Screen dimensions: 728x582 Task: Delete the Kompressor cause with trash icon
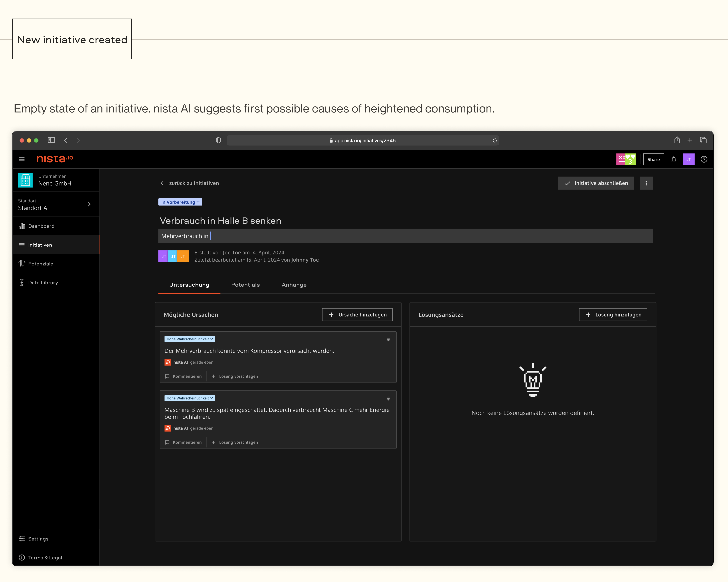[388, 339]
